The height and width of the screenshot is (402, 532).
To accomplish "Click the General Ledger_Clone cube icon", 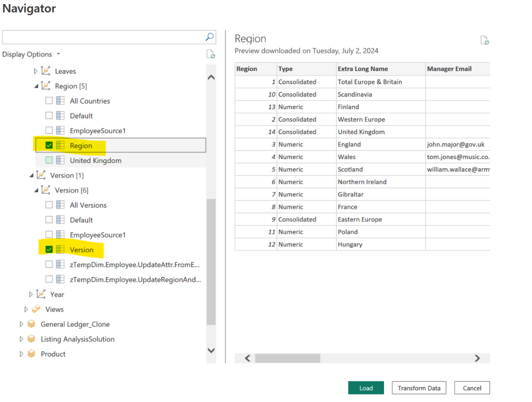I will 31,324.
